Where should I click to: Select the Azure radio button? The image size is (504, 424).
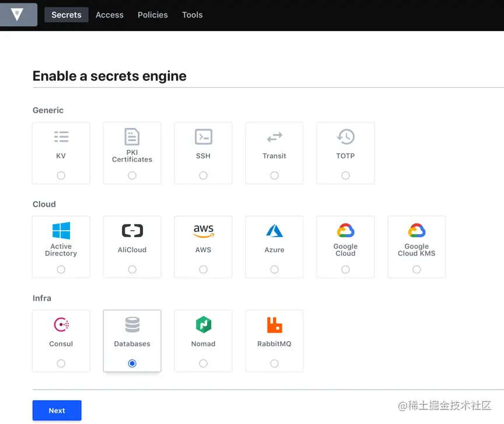[275, 269]
